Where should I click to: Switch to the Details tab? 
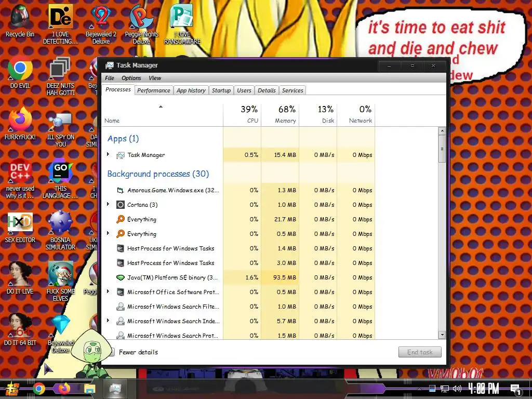pyautogui.click(x=267, y=90)
